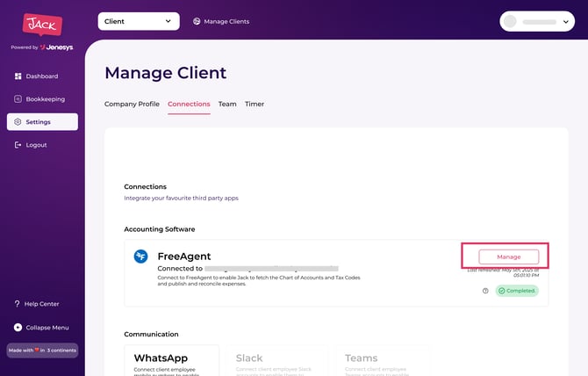Image resolution: width=588 pixels, height=376 pixels.
Task: Switch to the Team tab
Action: 227,104
